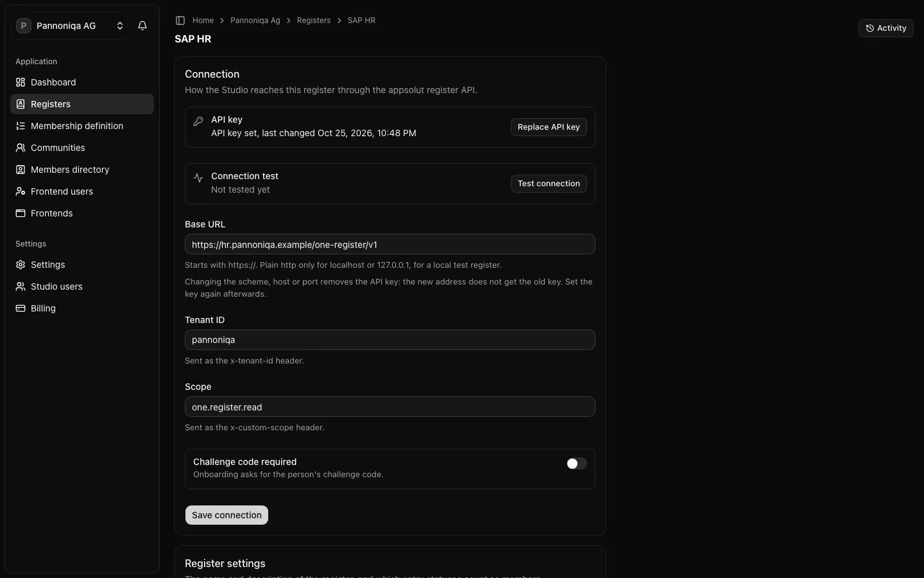This screenshot has width=924, height=578.
Task: Click the Settings gear icon
Action: point(21,265)
